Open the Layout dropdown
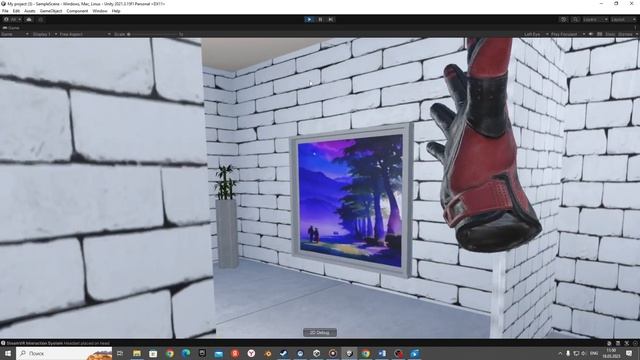640x360 pixels. 624,19
